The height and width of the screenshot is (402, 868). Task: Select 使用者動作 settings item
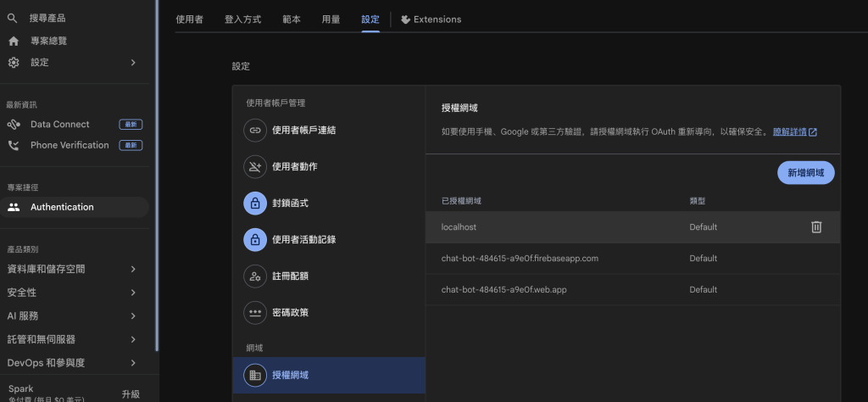(x=329, y=167)
